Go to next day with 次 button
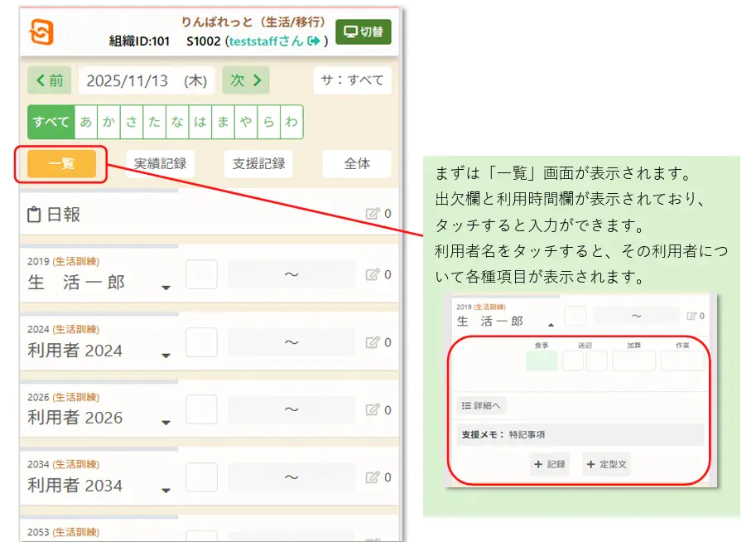Screen dimensions: 756x542 245,80
